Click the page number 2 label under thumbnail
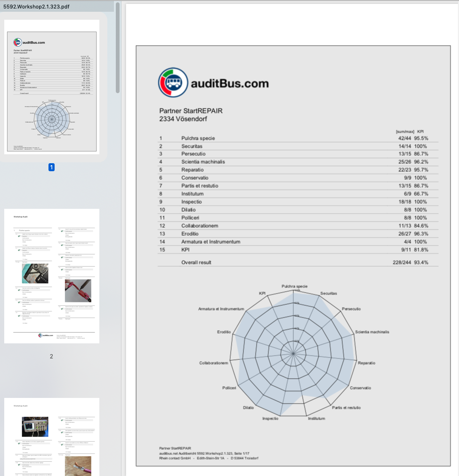This screenshot has height=476, width=459. (x=52, y=356)
